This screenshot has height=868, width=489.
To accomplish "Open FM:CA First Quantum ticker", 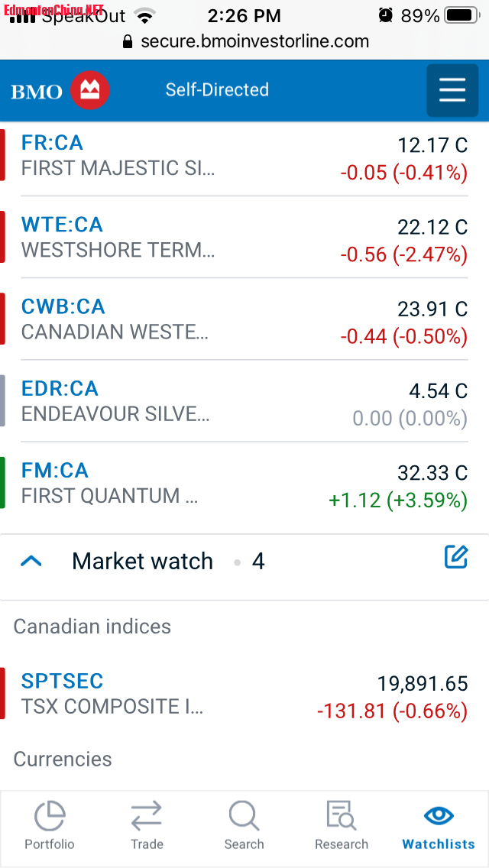I will 55,470.
